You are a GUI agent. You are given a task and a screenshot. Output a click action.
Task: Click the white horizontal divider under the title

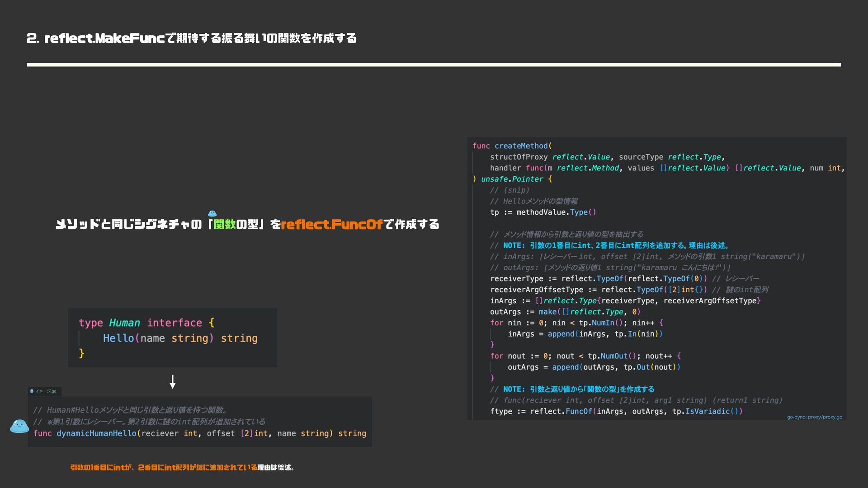pyautogui.click(x=434, y=65)
